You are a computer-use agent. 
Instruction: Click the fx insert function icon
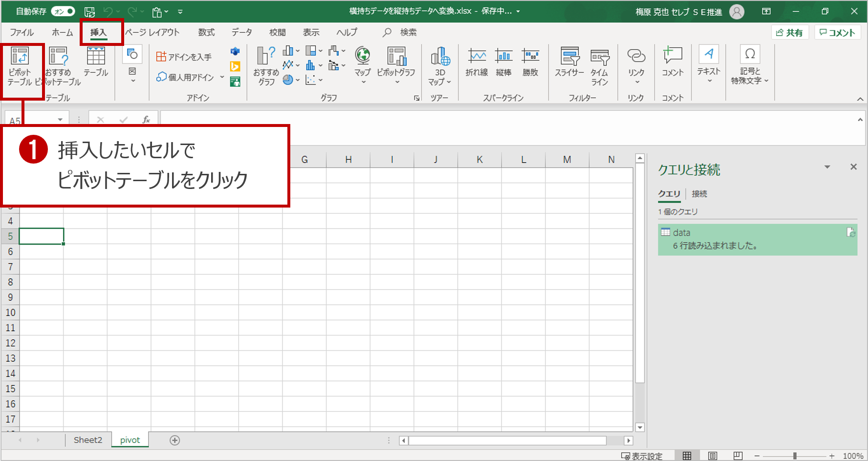[146, 120]
